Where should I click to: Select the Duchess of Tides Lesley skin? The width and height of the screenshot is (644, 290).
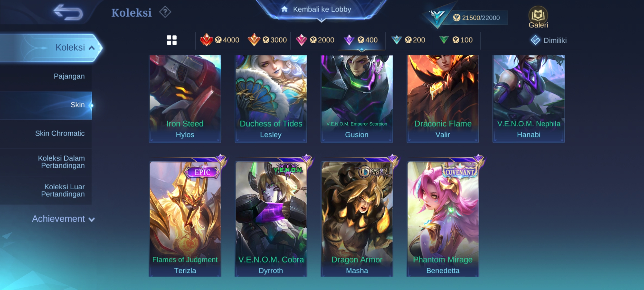tap(271, 99)
